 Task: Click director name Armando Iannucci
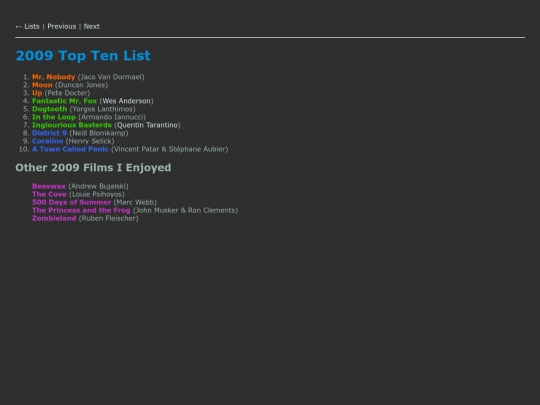coord(112,117)
